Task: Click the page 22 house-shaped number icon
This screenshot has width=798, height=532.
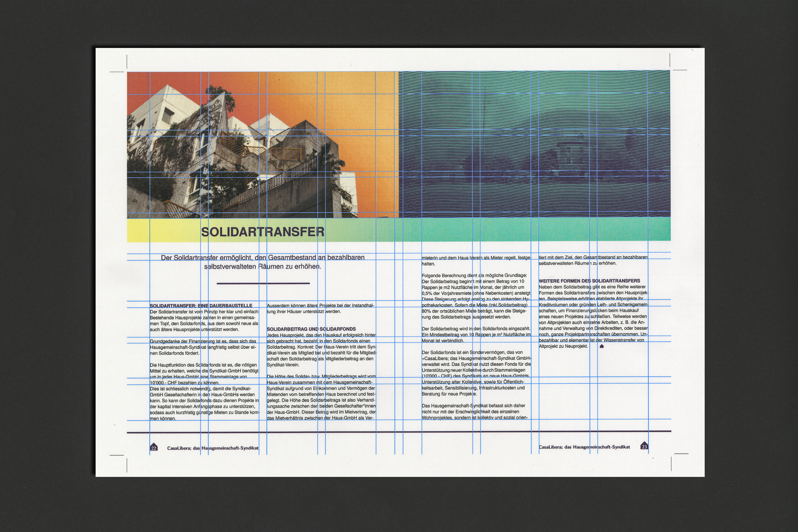Action: [x=154, y=447]
